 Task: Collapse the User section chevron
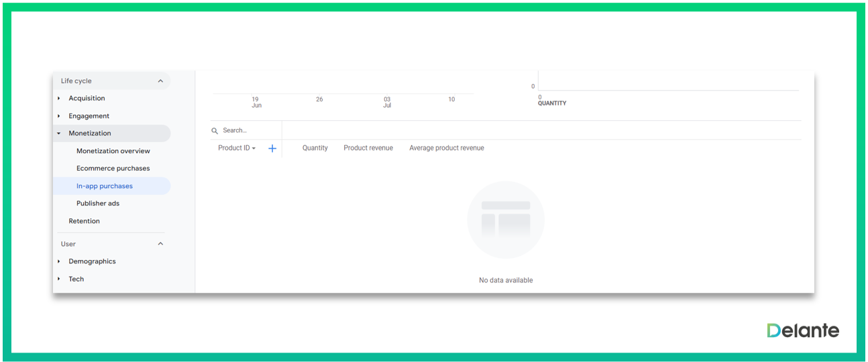point(160,244)
